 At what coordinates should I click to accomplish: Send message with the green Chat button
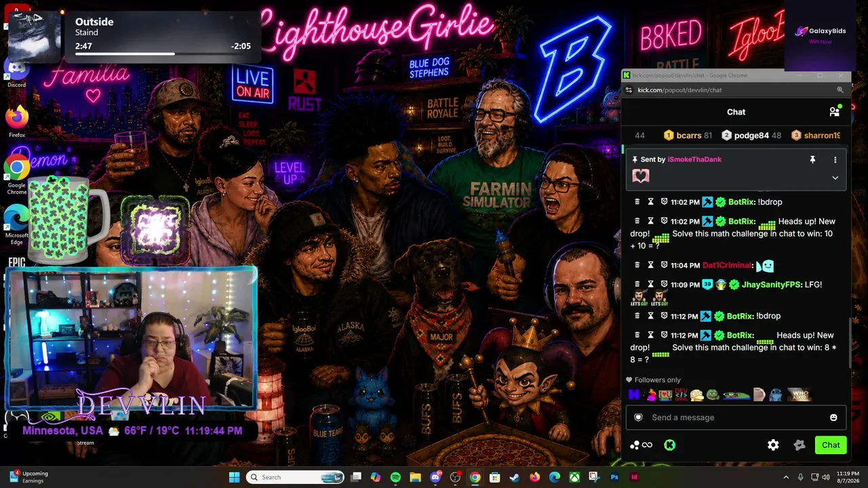pos(831,445)
